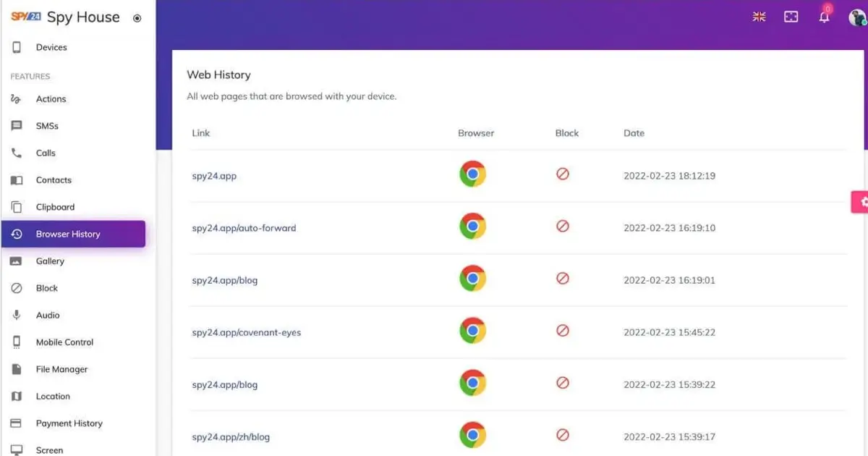Viewport: 868px width, 456px height.
Task: Click the Calls phone handset icon
Action: point(17,153)
